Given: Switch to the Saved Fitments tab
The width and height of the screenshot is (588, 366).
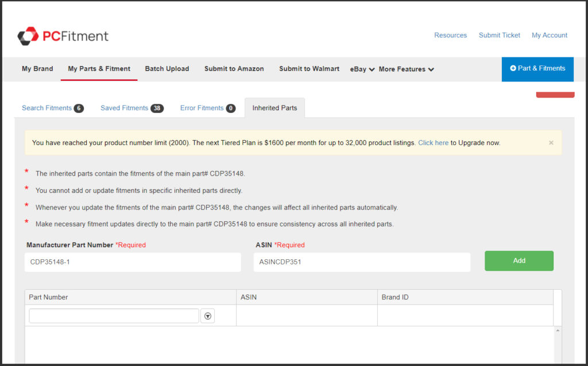Looking at the screenshot, I should [x=131, y=108].
